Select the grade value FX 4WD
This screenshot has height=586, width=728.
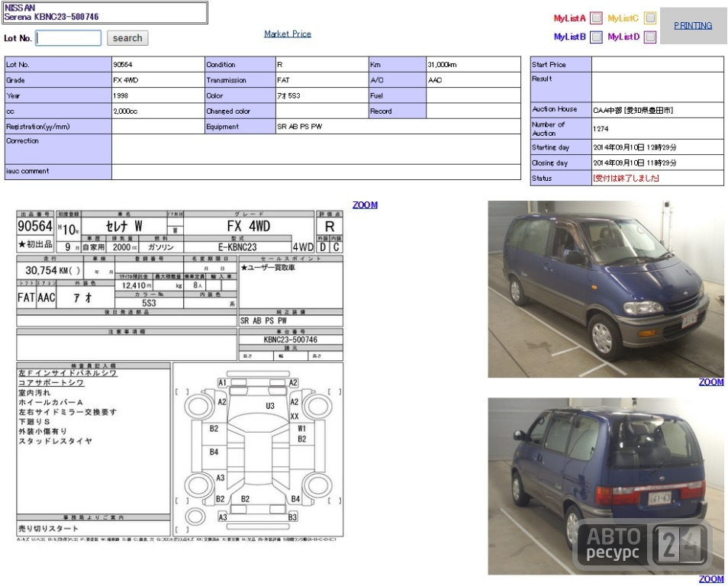(x=125, y=80)
